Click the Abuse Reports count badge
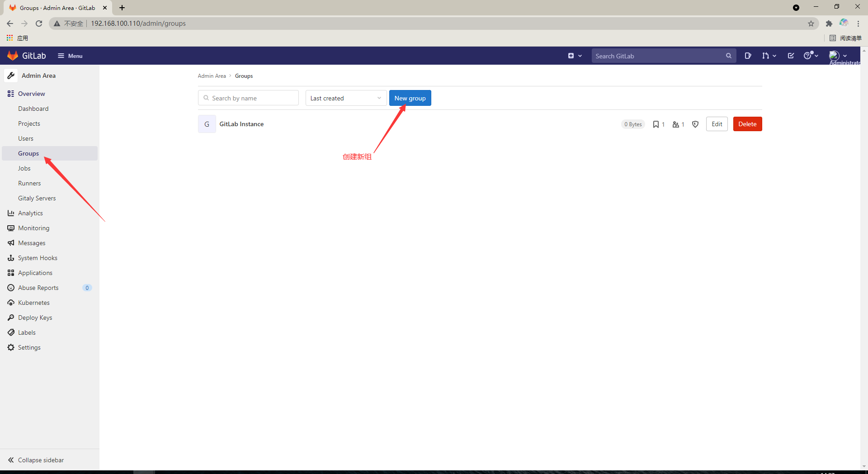Screen dimensions: 868x474 pyautogui.click(x=87, y=288)
